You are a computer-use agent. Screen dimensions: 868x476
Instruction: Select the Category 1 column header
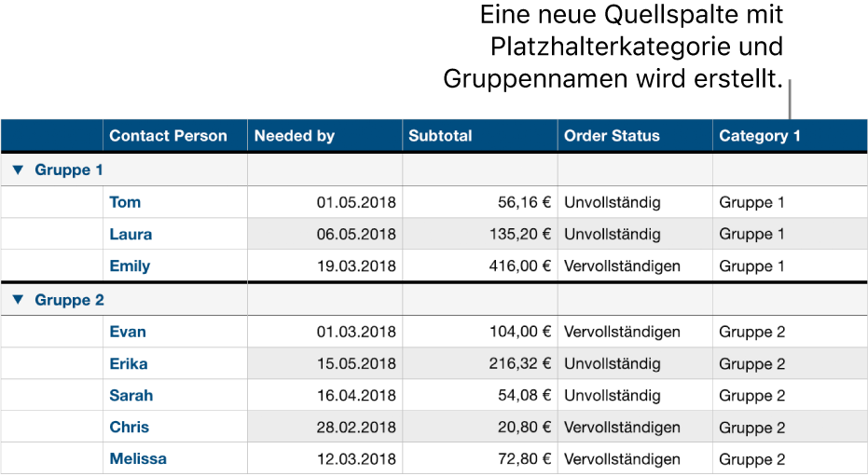click(759, 136)
